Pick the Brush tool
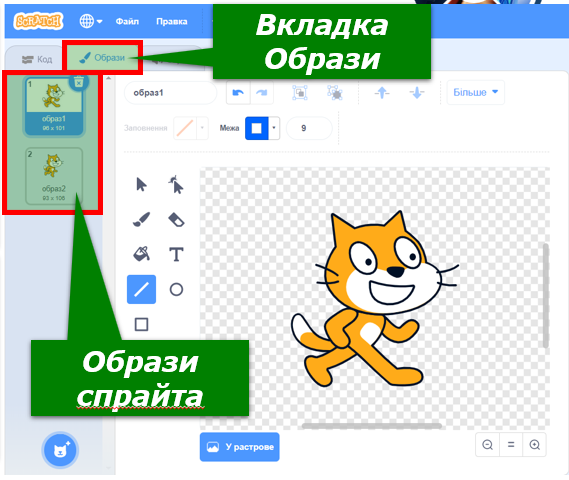 click(x=141, y=219)
